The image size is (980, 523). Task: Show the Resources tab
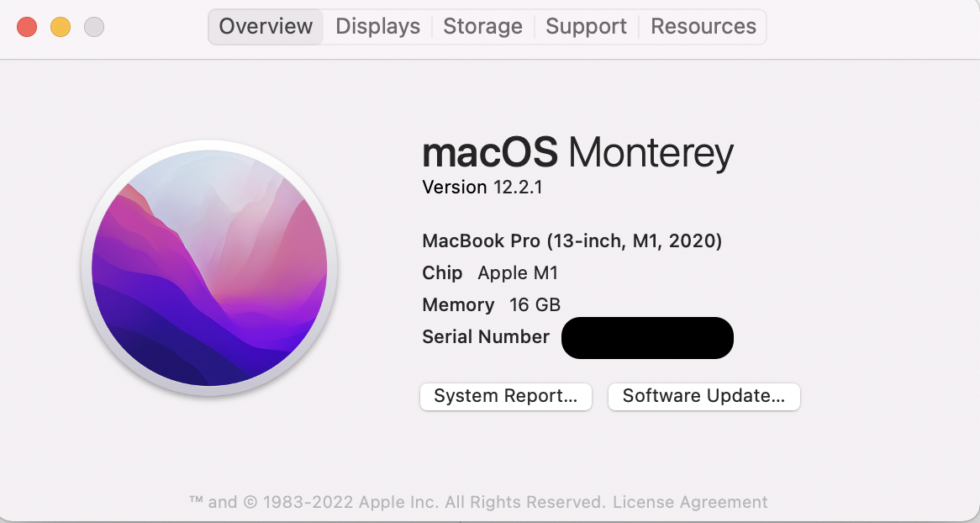(x=703, y=27)
